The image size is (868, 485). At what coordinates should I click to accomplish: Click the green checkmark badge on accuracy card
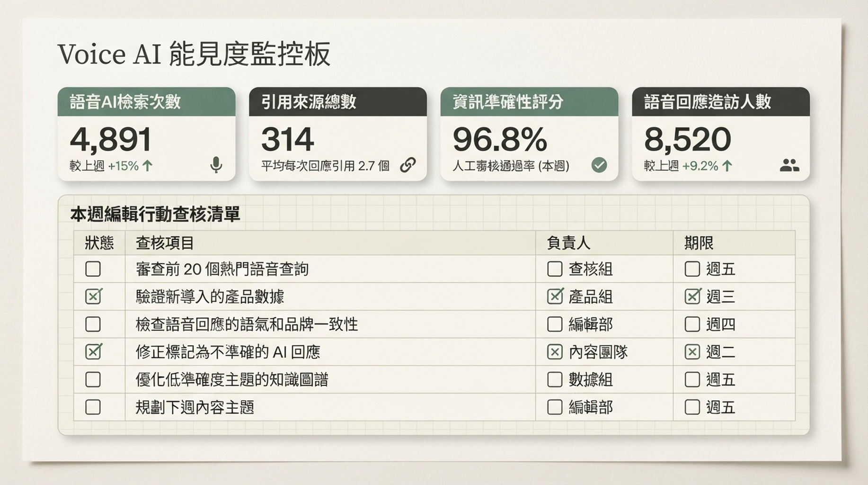(599, 165)
